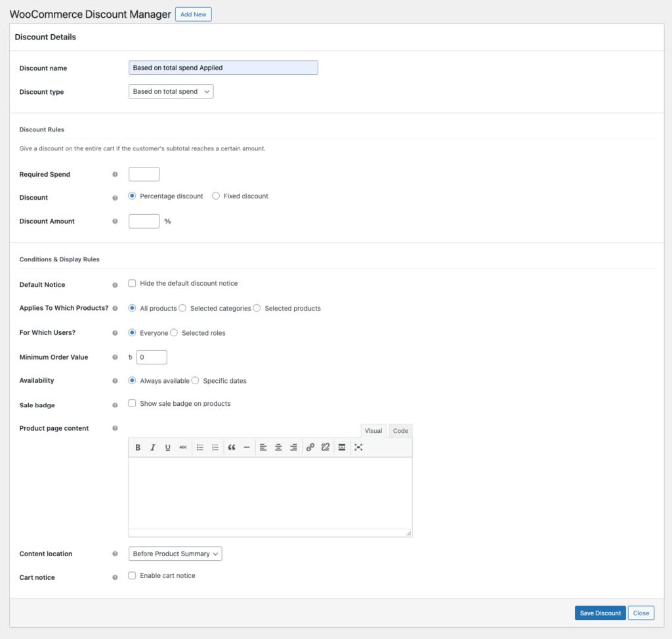Remove link using the unlink icon
This screenshot has height=639, width=672.
click(325, 447)
